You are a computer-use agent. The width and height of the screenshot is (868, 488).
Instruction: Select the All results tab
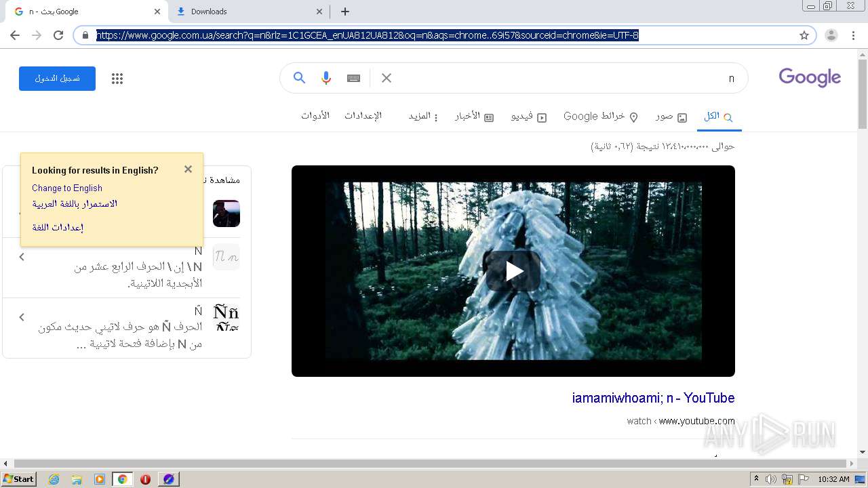pos(718,117)
